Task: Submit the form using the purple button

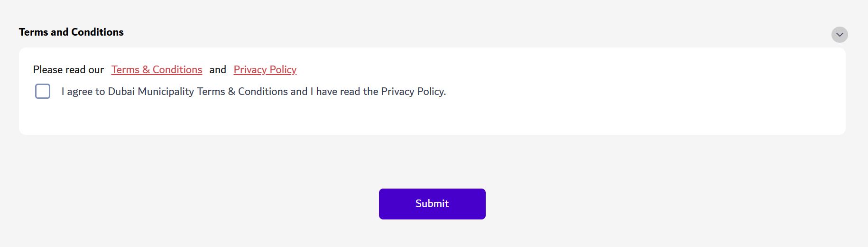Action: point(432,204)
